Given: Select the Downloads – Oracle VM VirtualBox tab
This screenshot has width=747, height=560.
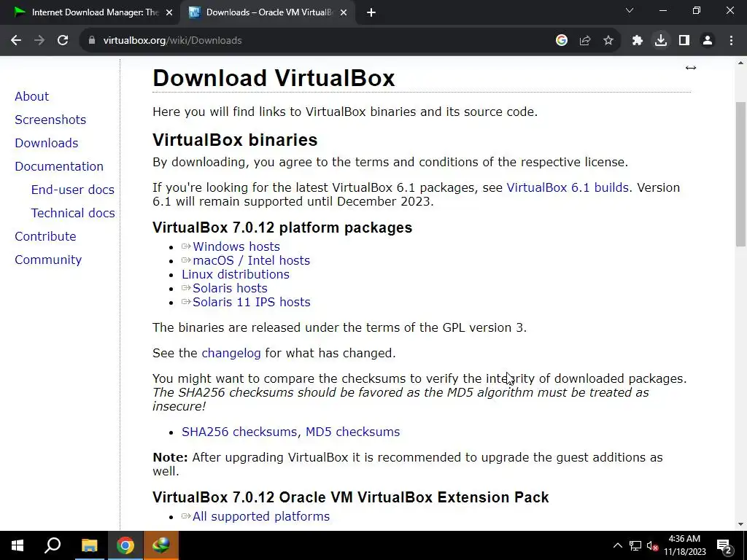Looking at the screenshot, I should point(267,13).
